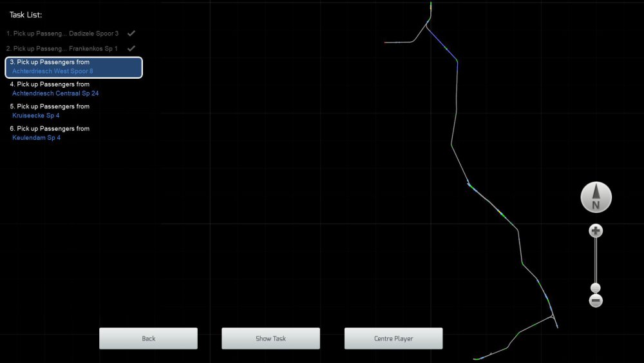Zoom in with the plus button
The image size is (644, 363).
[x=596, y=231]
